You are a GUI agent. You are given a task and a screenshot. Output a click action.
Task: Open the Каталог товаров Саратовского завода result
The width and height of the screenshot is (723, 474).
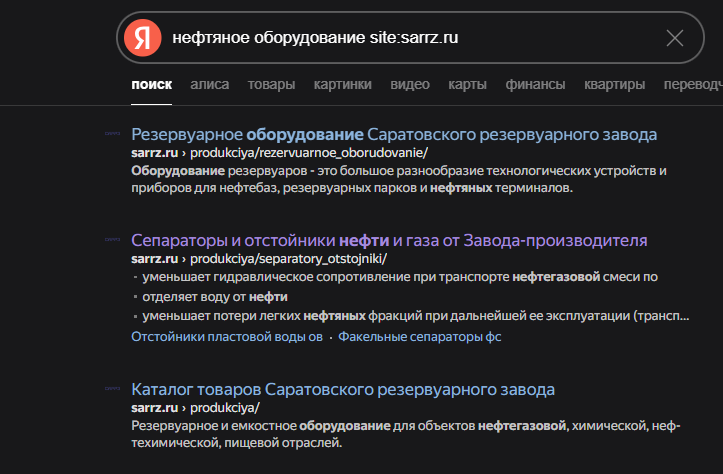(343, 389)
